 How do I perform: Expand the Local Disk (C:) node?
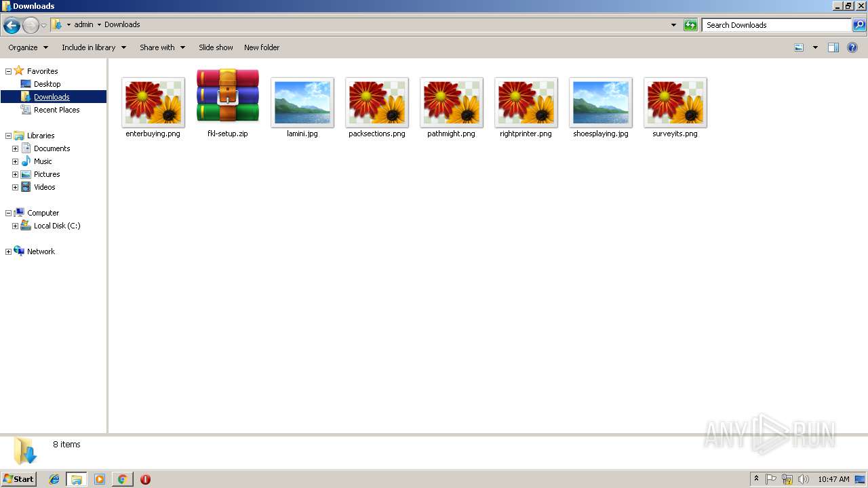click(15, 226)
